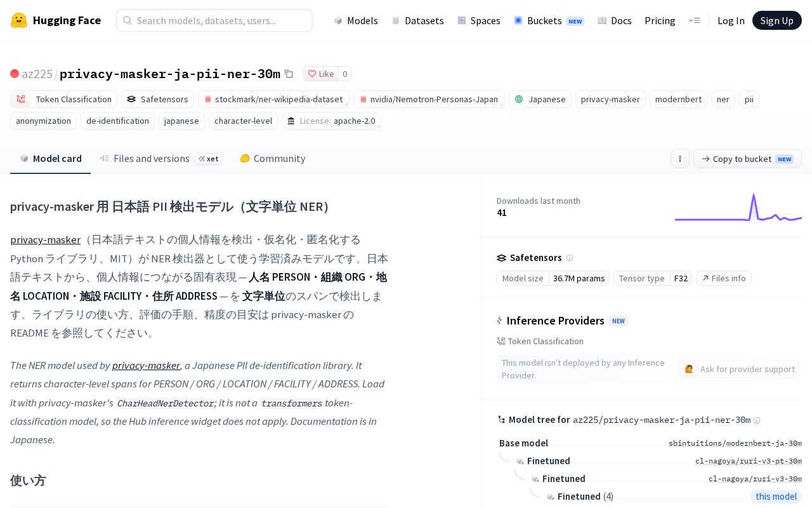Click the anonymization tag

pyautogui.click(x=43, y=121)
